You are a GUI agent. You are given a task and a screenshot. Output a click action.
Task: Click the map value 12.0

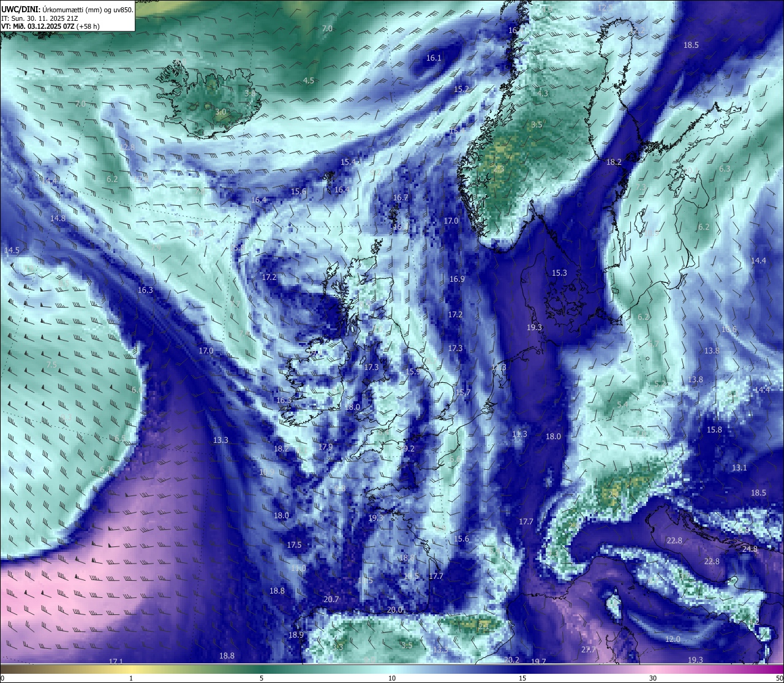click(x=672, y=639)
